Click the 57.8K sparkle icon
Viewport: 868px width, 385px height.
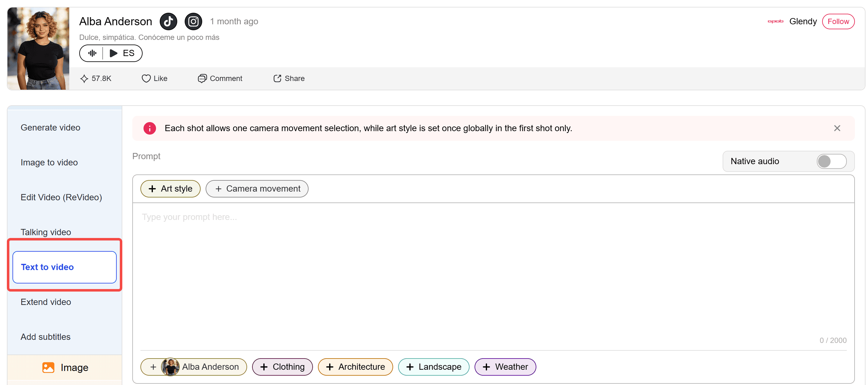tap(84, 78)
